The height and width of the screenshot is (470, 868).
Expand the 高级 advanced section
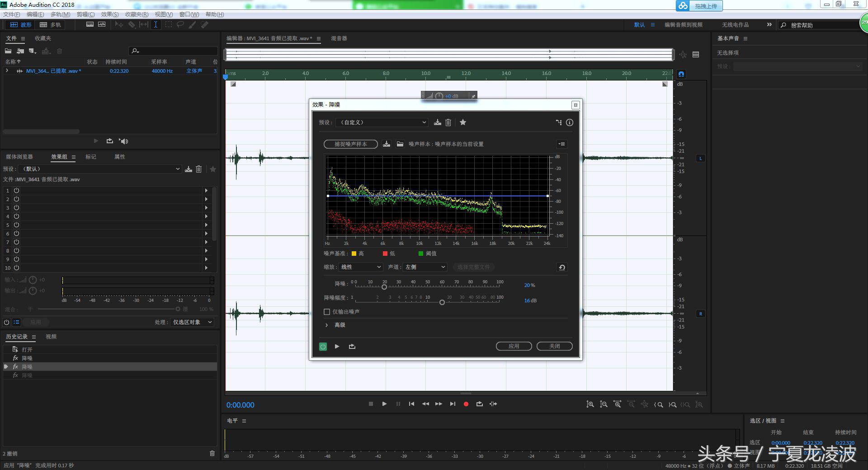coord(327,325)
